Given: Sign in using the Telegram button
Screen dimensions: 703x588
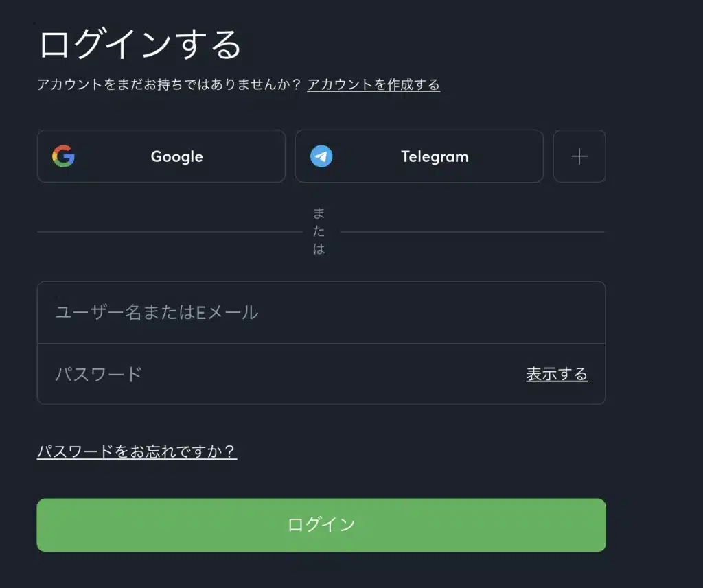Looking at the screenshot, I should (x=419, y=156).
